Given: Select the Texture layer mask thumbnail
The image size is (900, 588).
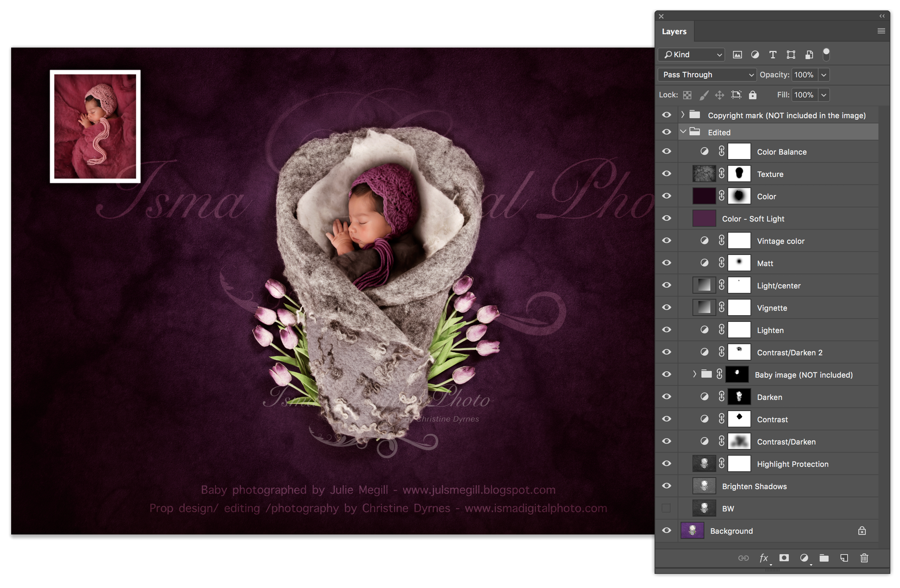Looking at the screenshot, I should coord(739,174).
